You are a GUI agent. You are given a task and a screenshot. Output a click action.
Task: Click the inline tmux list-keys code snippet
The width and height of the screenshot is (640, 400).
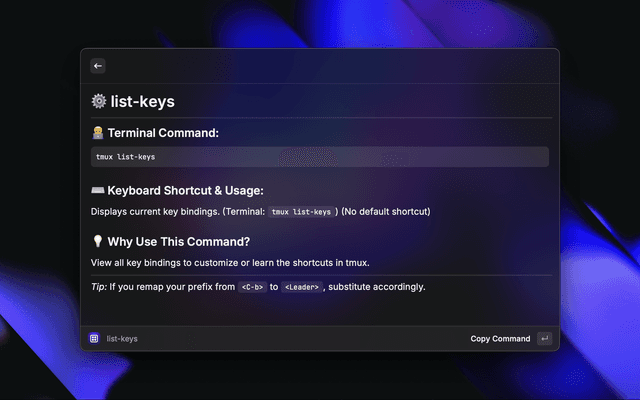click(x=301, y=212)
